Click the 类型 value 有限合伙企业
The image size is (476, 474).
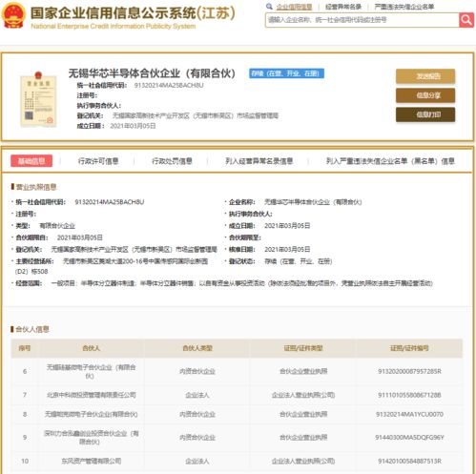click(x=57, y=226)
